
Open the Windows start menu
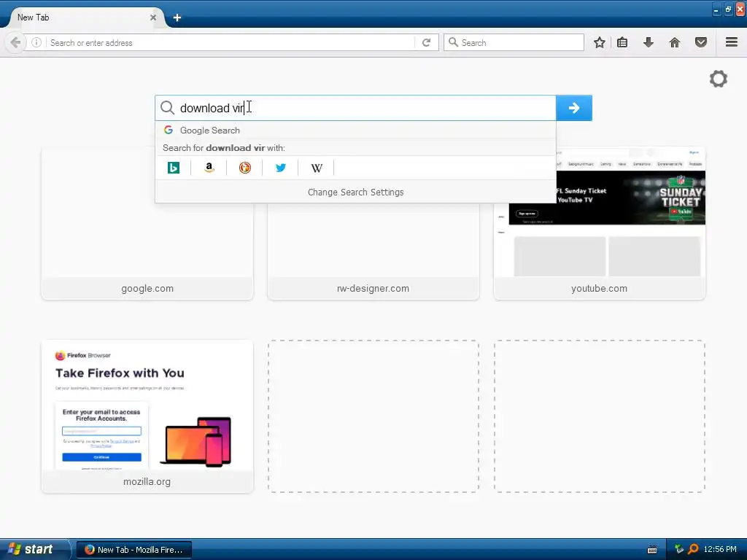[34, 549]
